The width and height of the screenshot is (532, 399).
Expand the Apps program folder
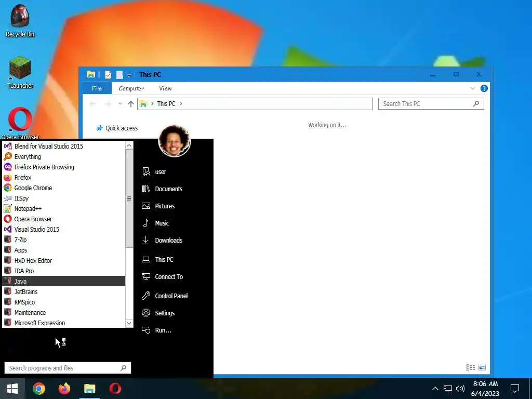tap(64, 250)
